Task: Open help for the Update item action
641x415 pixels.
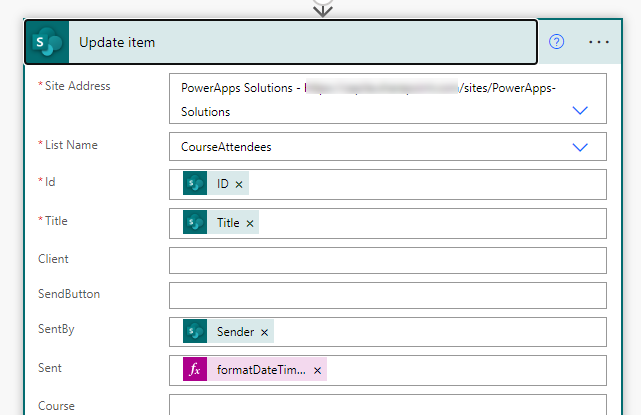Action: coord(556,42)
